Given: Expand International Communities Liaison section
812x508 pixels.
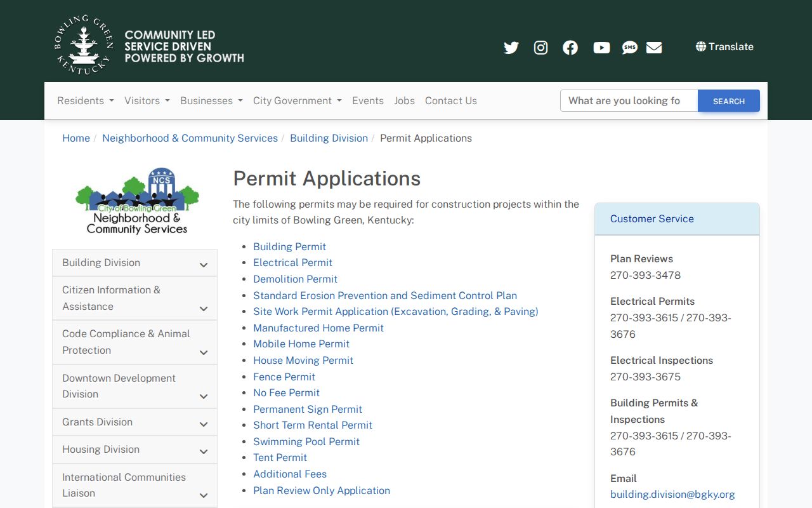Looking at the screenshot, I should (x=134, y=485).
